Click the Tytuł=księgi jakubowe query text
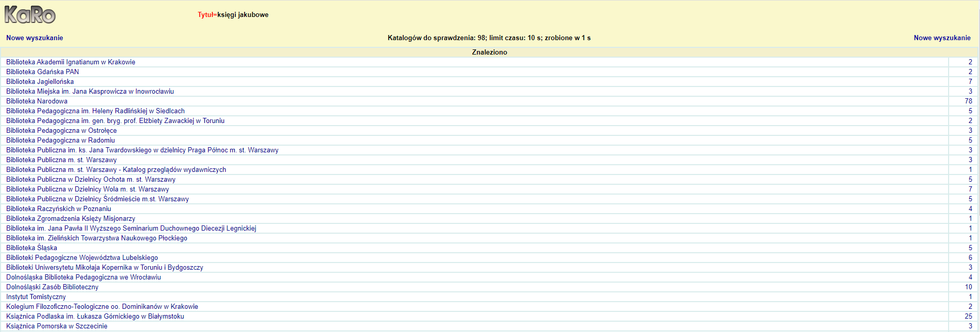Image resolution: width=980 pixels, height=332 pixels. pos(233,14)
